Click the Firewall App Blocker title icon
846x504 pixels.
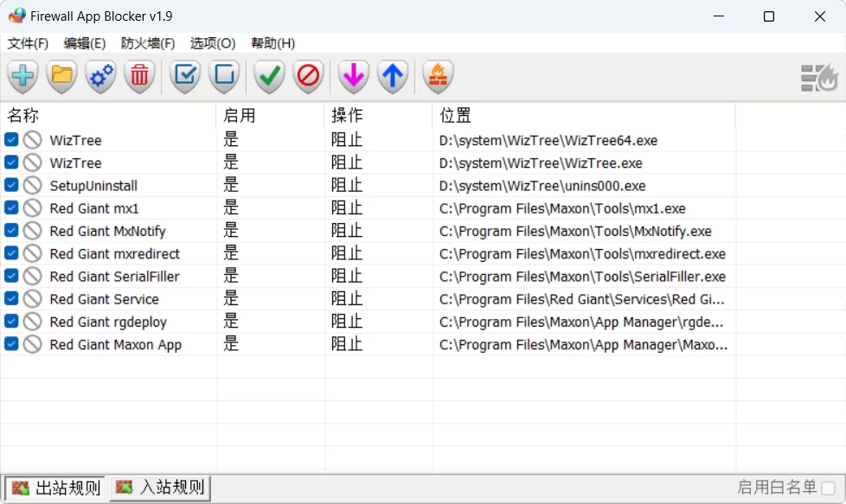click(16, 16)
